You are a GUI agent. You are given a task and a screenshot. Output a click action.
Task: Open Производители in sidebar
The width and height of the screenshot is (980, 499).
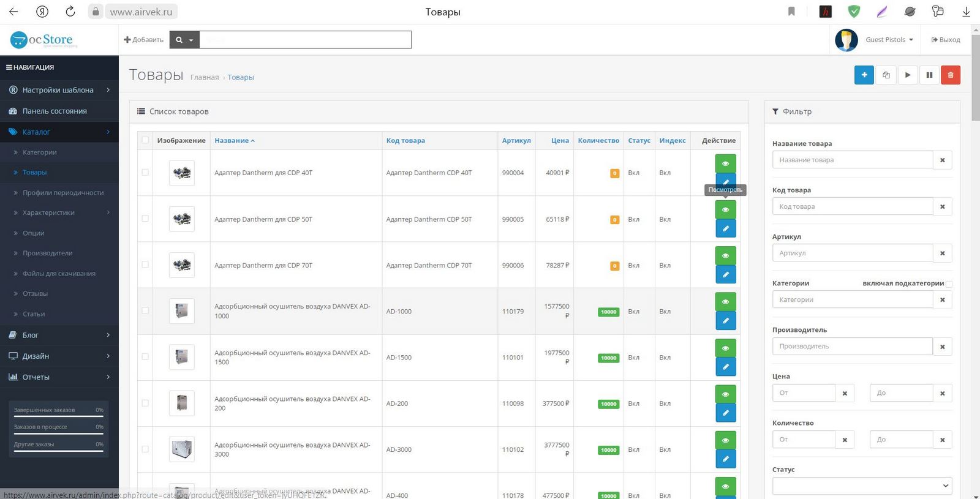coord(59,253)
